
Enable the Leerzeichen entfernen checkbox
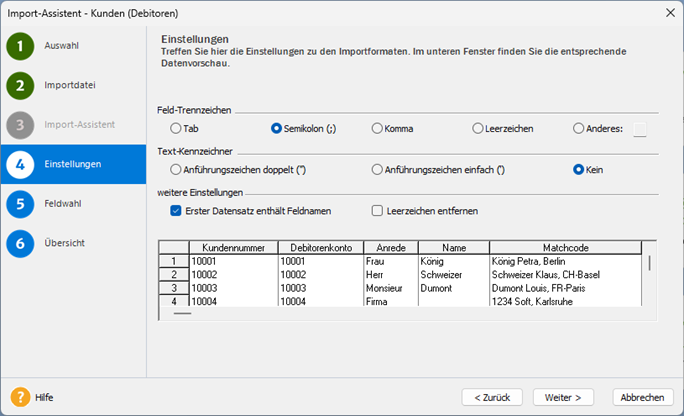click(377, 211)
